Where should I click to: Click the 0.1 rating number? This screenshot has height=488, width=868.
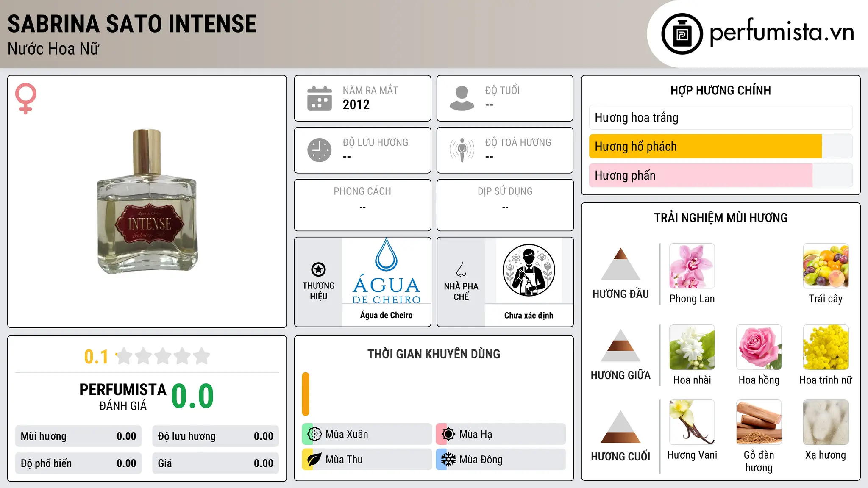pyautogui.click(x=96, y=357)
